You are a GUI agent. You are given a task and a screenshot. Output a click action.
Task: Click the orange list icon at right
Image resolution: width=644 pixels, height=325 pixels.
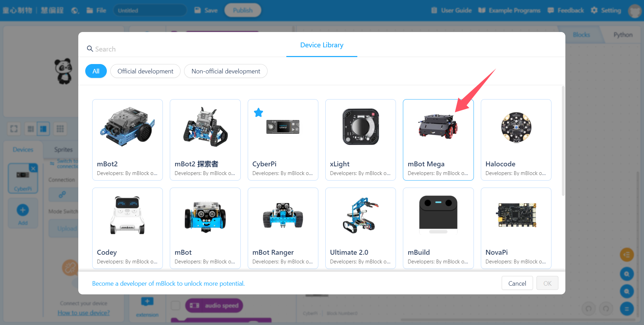tap(627, 255)
